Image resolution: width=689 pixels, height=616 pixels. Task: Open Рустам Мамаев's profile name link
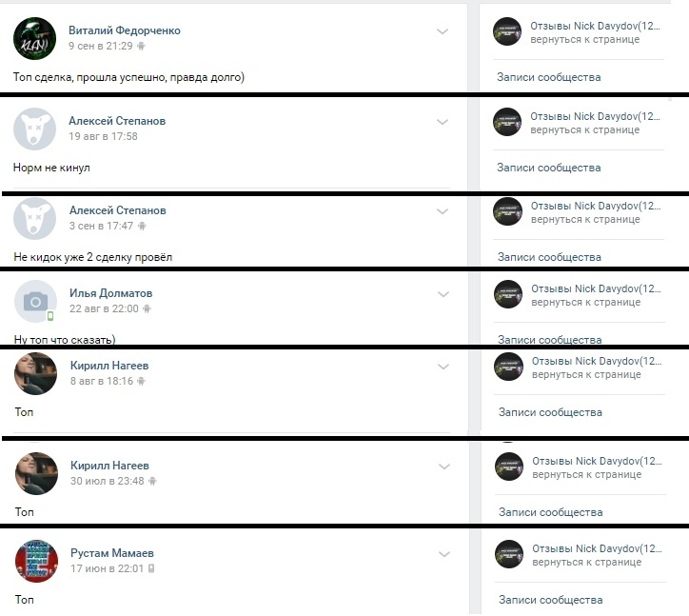coord(112,553)
